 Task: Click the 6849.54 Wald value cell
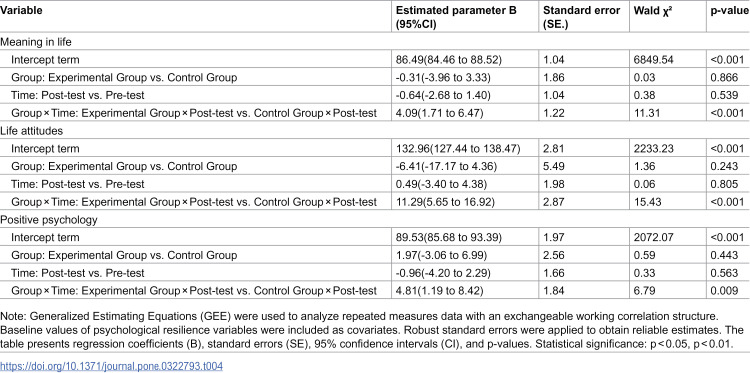coord(653,60)
